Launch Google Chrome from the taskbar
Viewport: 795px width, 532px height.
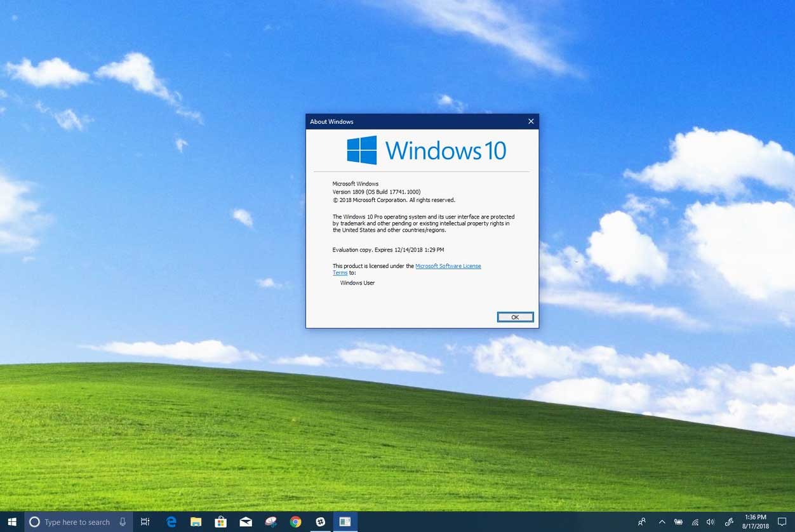coord(295,522)
